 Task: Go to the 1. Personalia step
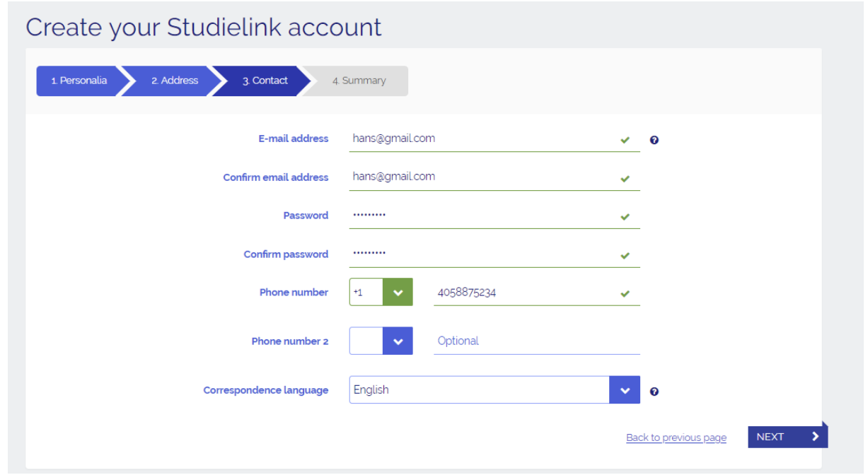[79, 81]
